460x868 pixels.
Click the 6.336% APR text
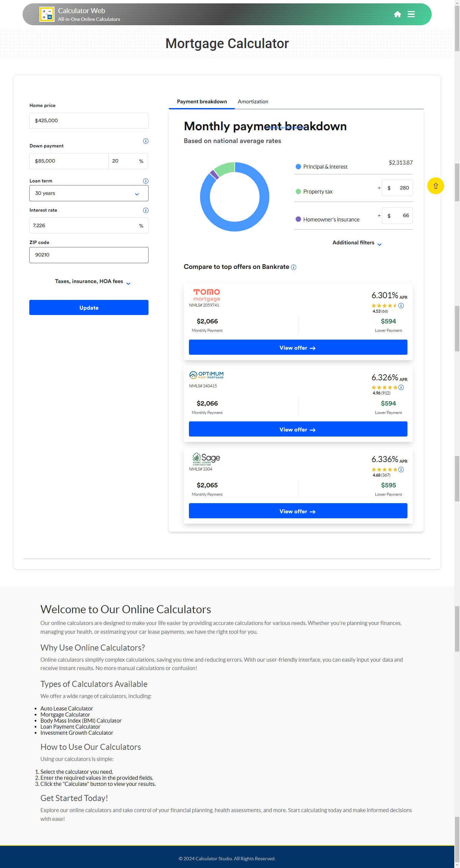click(x=389, y=459)
